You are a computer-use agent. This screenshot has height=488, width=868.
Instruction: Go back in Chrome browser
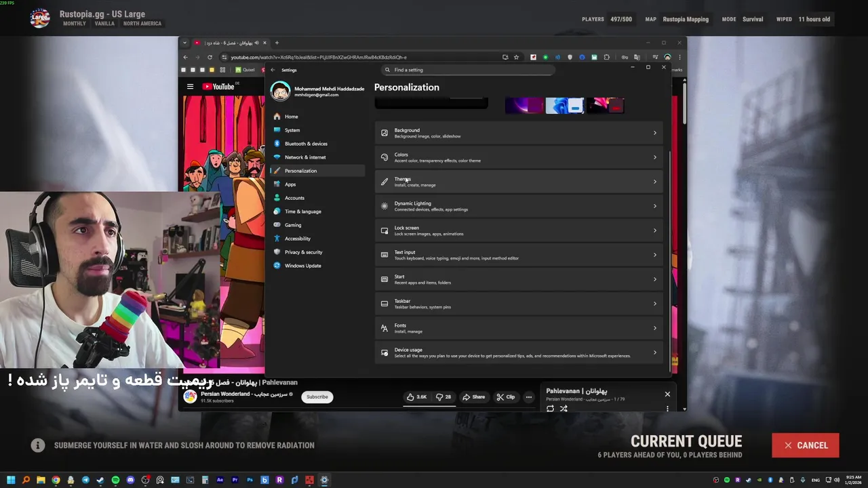coord(185,58)
